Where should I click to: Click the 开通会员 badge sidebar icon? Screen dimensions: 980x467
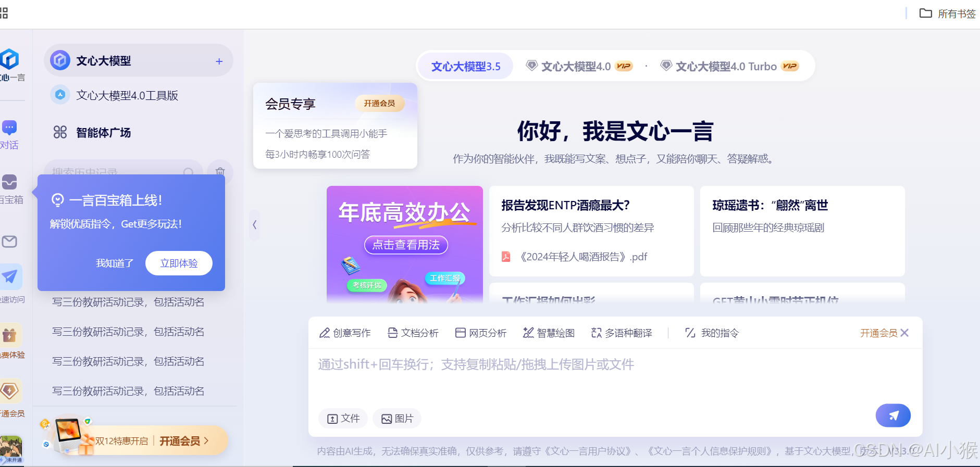point(10,390)
